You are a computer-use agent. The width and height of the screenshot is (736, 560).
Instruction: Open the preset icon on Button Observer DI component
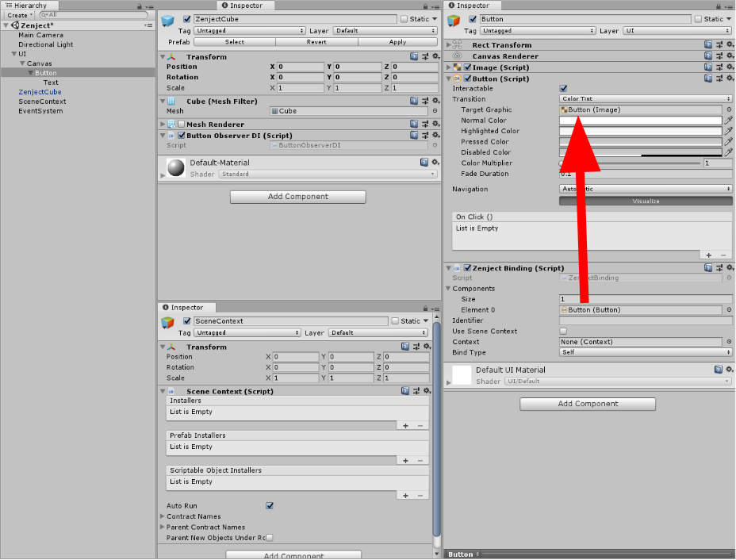point(424,136)
